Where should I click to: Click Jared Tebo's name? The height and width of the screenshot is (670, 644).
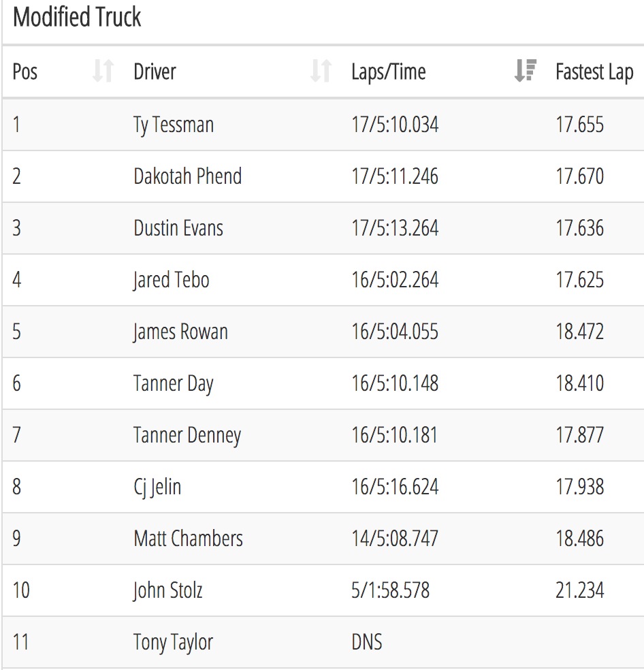(x=171, y=280)
